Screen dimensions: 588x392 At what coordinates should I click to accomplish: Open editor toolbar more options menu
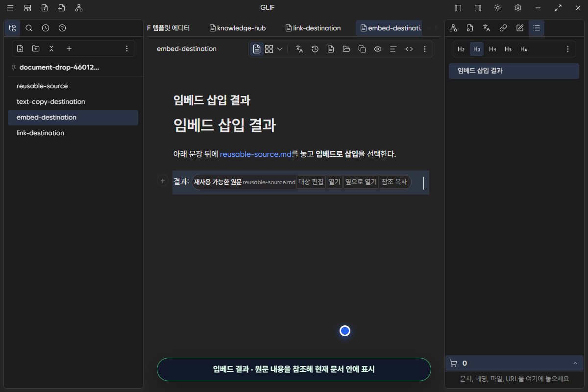tap(425, 49)
